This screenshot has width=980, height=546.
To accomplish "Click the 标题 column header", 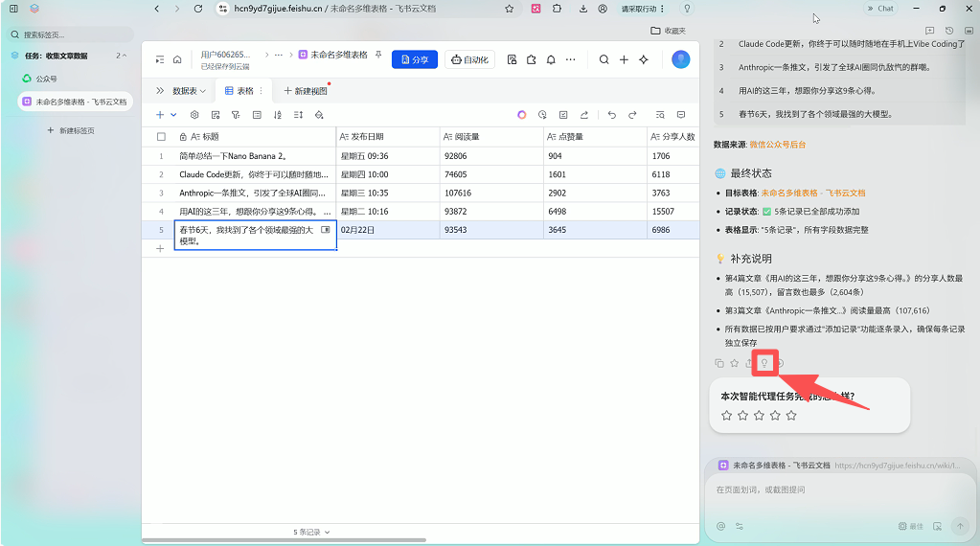I will coord(255,137).
